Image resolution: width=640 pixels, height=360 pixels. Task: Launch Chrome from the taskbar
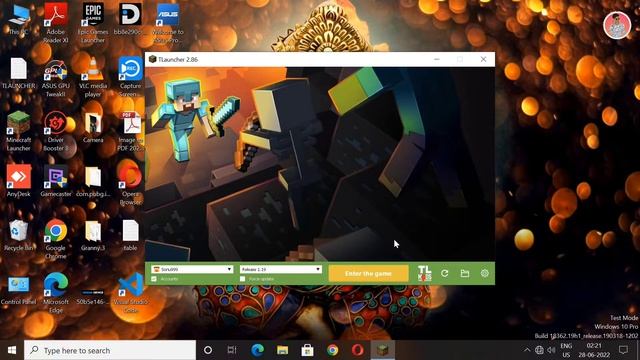pyautogui.click(x=333, y=350)
